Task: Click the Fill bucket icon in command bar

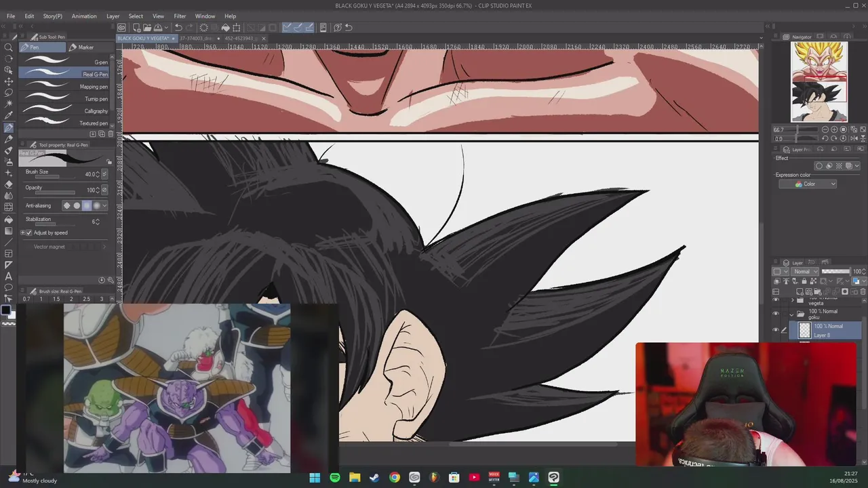Action: (226, 28)
